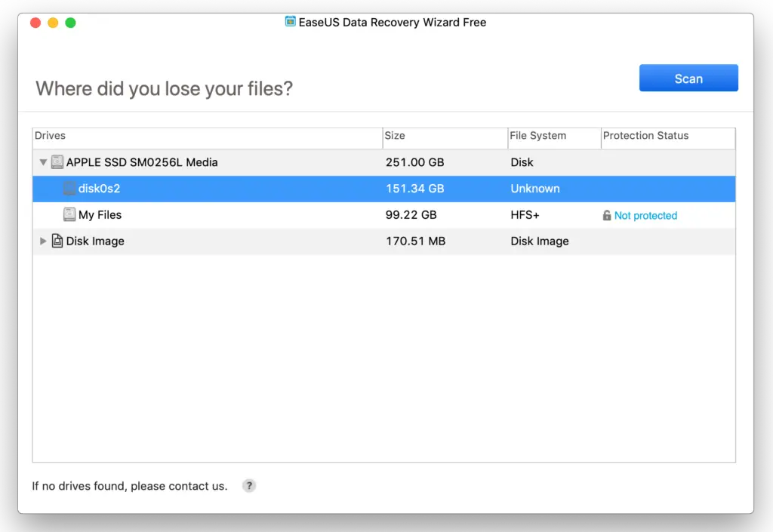
Task: Open the Not protected link
Action: pos(645,215)
